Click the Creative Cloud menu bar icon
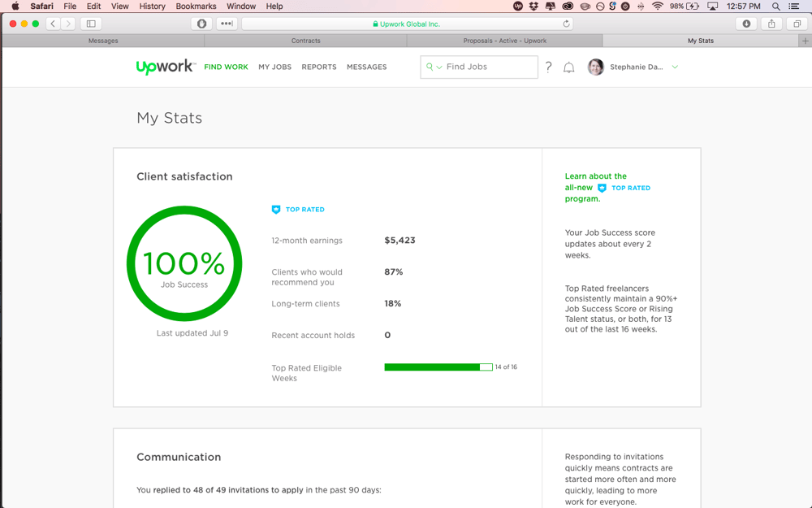Screen dimensions: 812x508 coord(568,7)
